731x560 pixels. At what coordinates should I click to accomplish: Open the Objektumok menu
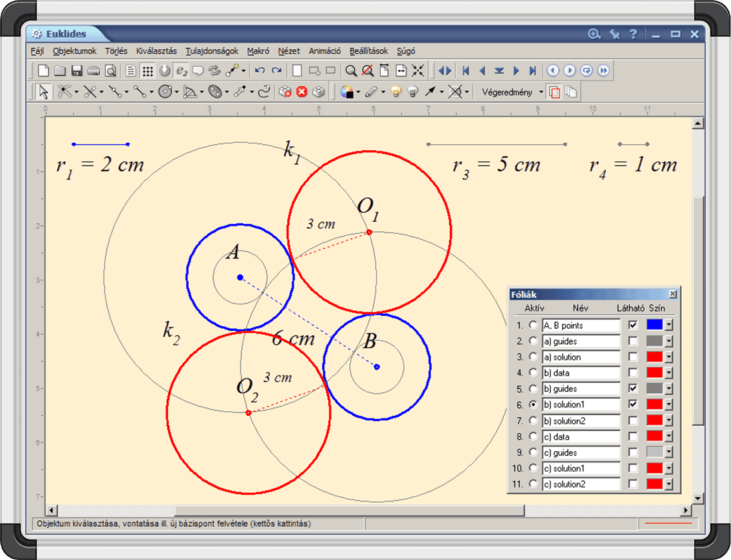(74, 51)
